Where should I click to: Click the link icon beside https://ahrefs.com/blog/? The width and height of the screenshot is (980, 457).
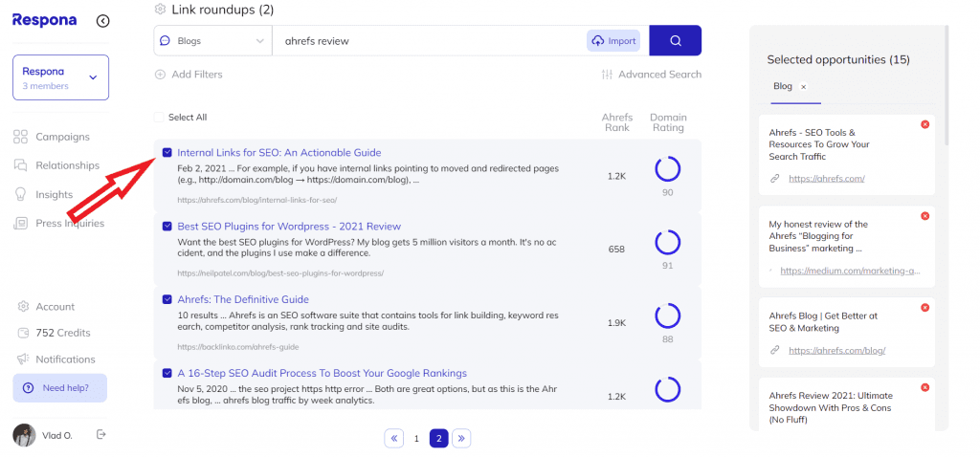pyautogui.click(x=775, y=350)
